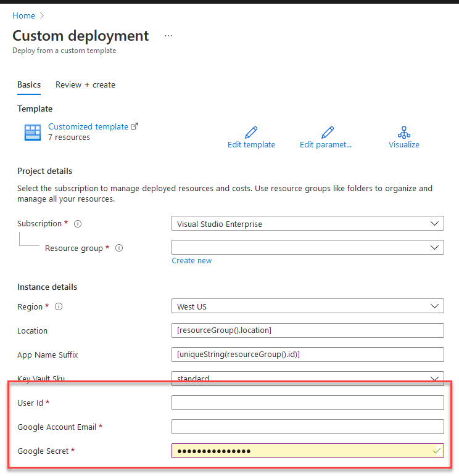Focus the Google Account Email field

[307, 427]
